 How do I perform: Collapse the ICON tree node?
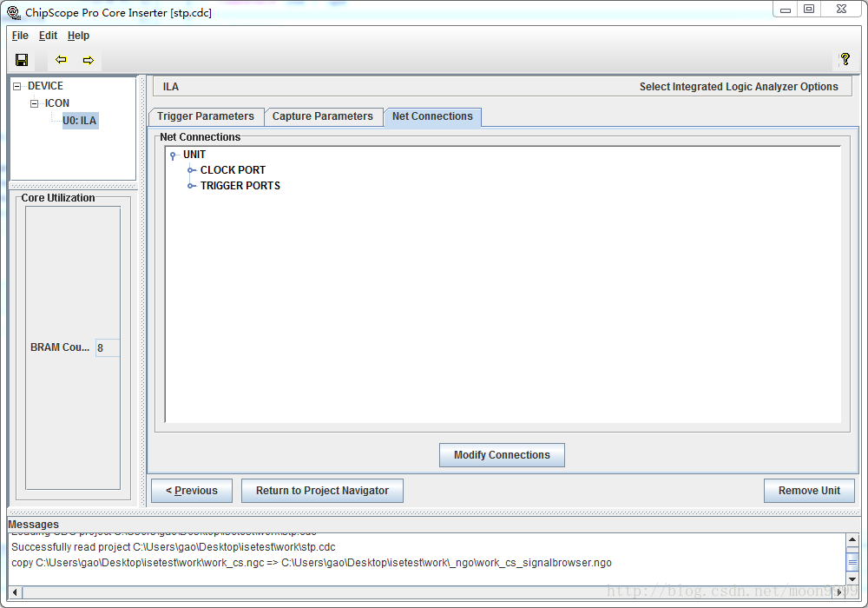[x=35, y=103]
